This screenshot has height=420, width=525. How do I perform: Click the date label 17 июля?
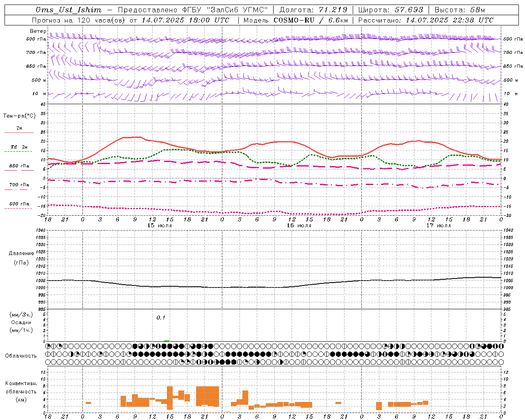(x=438, y=226)
